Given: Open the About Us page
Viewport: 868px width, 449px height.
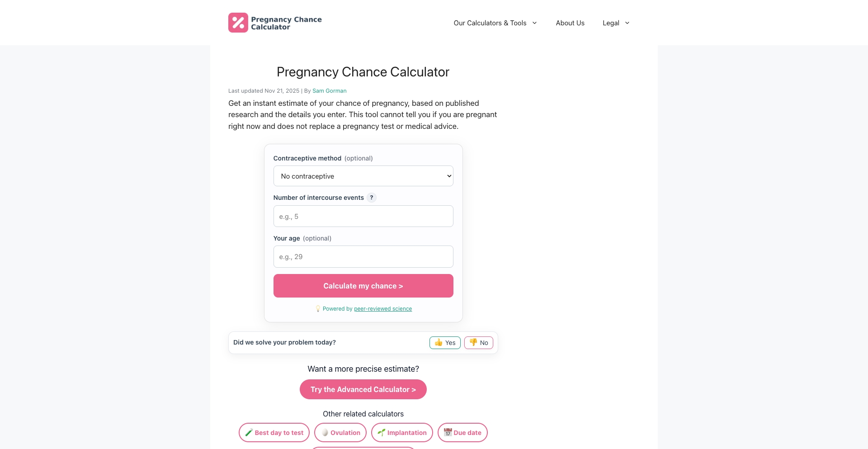Looking at the screenshot, I should click(570, 23).
